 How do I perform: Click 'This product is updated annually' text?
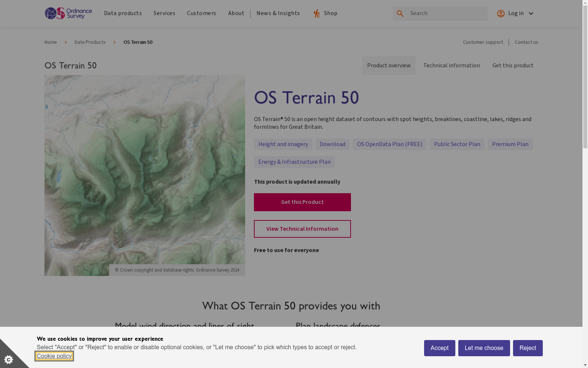point(297,182)
